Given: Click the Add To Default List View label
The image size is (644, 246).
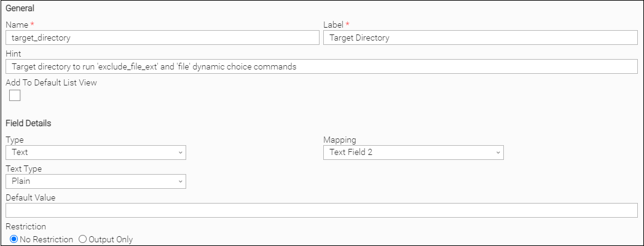Looking at the screenshot, I should click(x=51, y=82).
